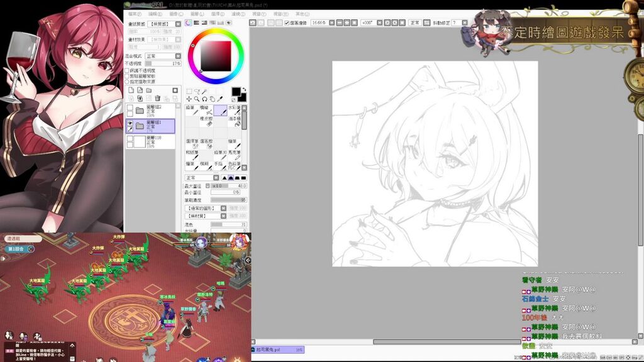
Task: Select the lasso tool
Action: coord(197,92)
